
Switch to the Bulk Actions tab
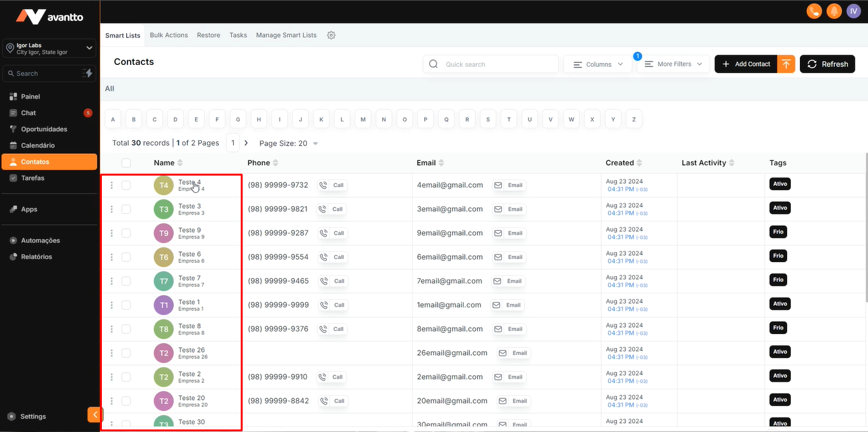tap(169, 35)
